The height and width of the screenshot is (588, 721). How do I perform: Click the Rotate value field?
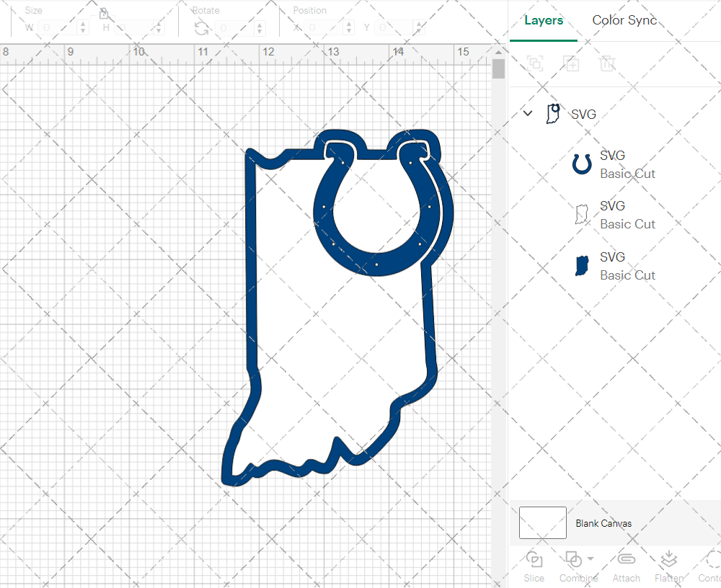[x=235, y=28]
